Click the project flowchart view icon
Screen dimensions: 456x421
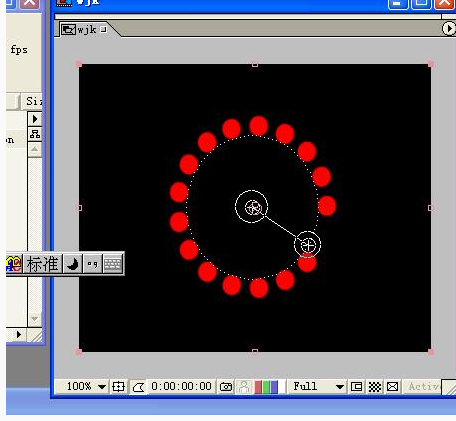click(x=35, y=134)
